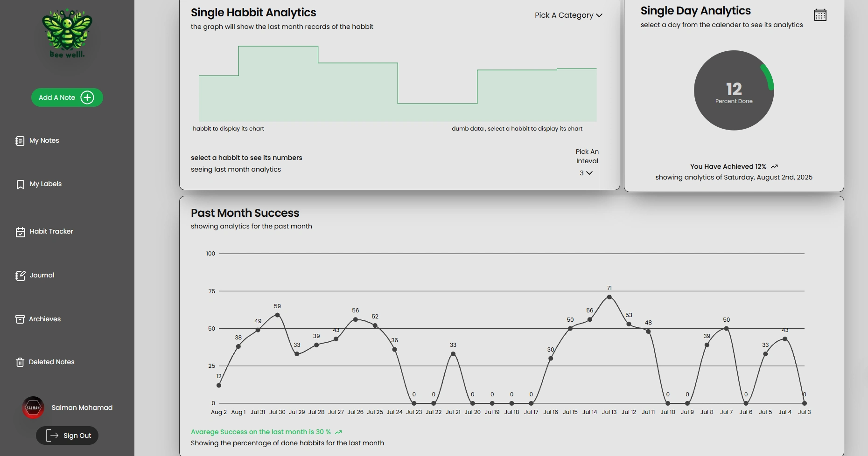Click the 12 Percent Done progress ring
868x456 pixels.
734,90
